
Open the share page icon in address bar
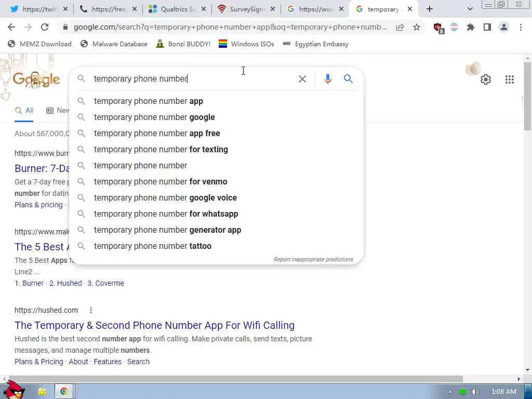[x=400, y=27]
